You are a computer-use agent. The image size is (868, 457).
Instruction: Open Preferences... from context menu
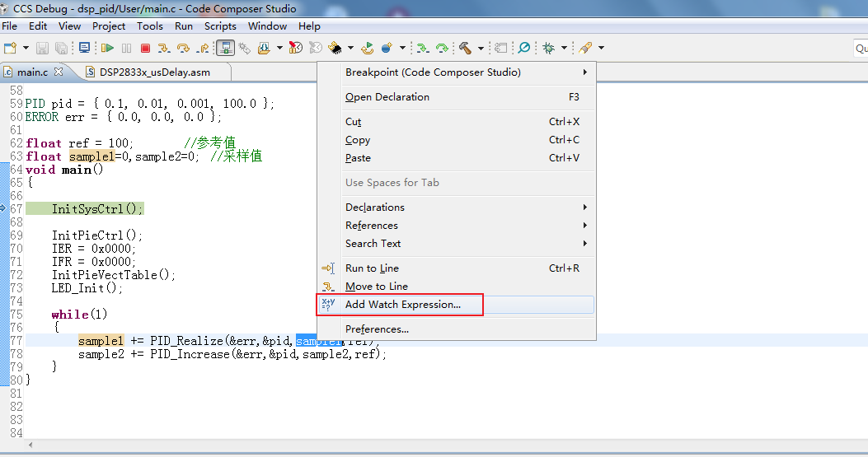[467, 329]
